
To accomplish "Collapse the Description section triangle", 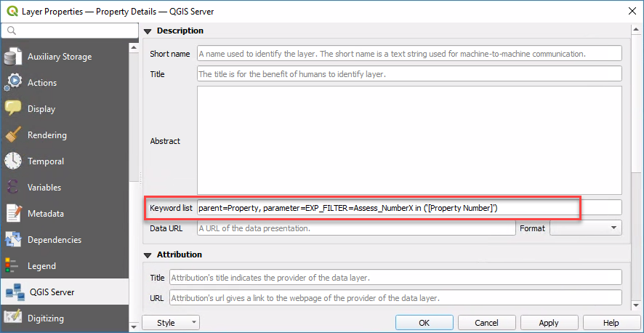I will coord(148,31).
